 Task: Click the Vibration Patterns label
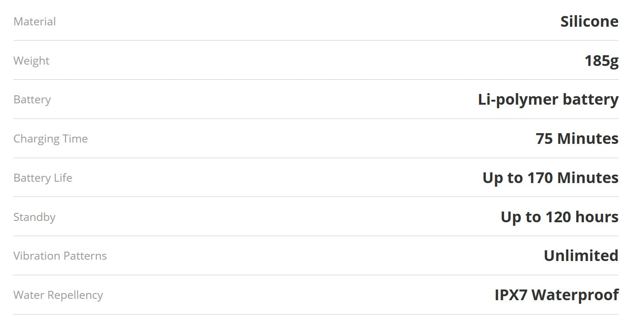click(x=60, y=256)
